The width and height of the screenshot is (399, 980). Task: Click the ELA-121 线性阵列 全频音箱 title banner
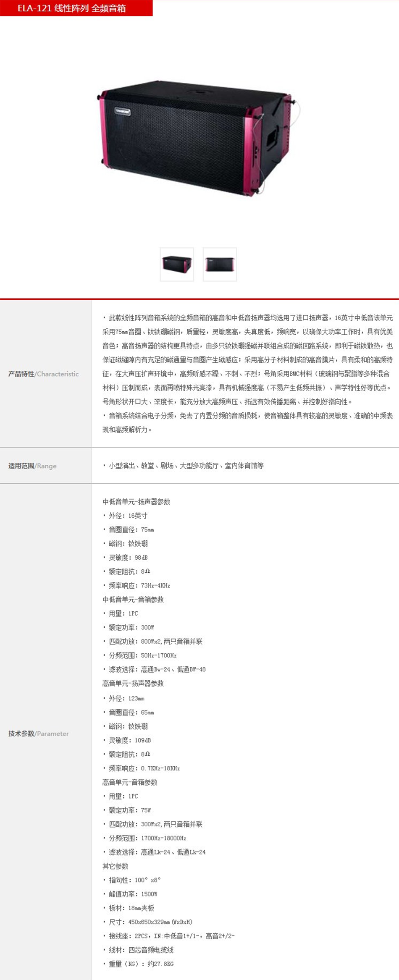tap(76, 8)
